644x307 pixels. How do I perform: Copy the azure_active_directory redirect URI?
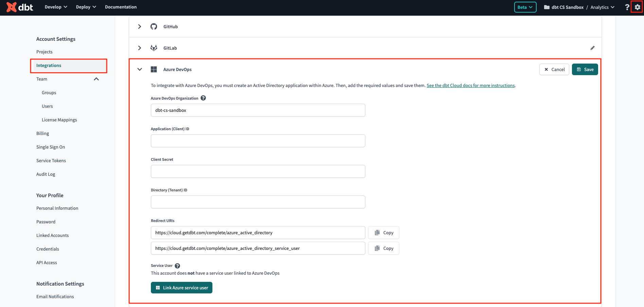(x=383, y=233)
